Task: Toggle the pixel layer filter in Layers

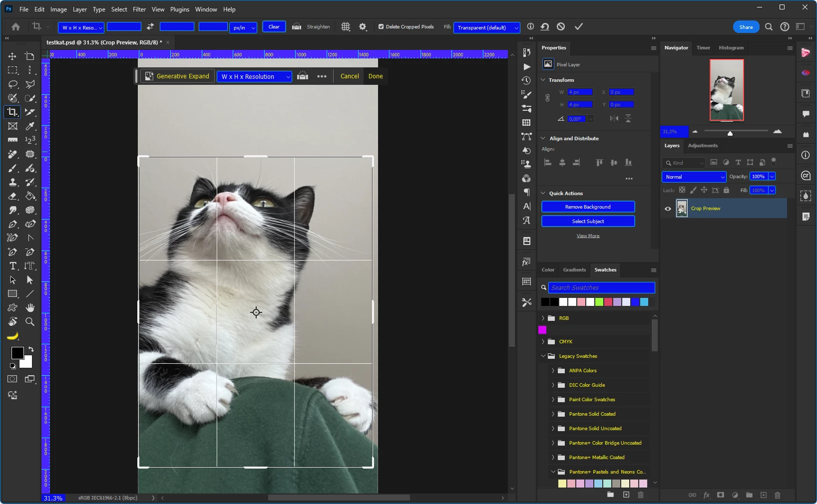Action: [714, 162]
